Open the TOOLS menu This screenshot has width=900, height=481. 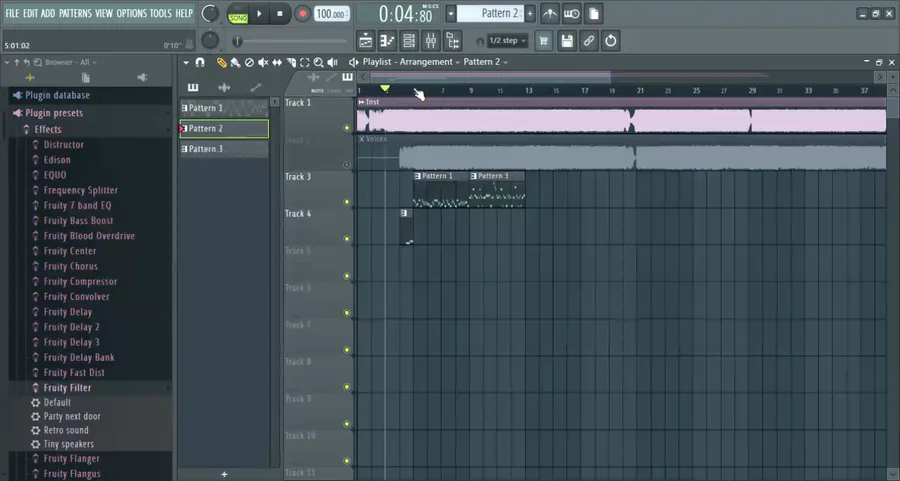(161, 13)
